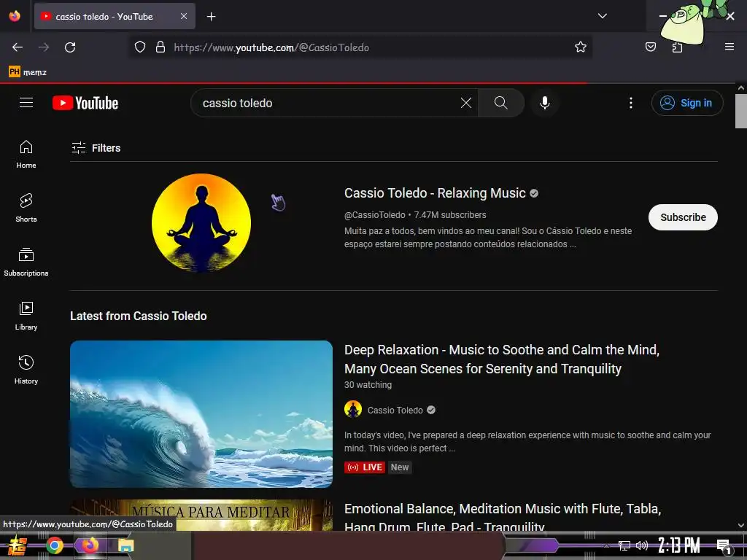Close the cassio toledo YouTube tab
The width and height of the screenshot is (747, 560).
(x=183, y=16)
